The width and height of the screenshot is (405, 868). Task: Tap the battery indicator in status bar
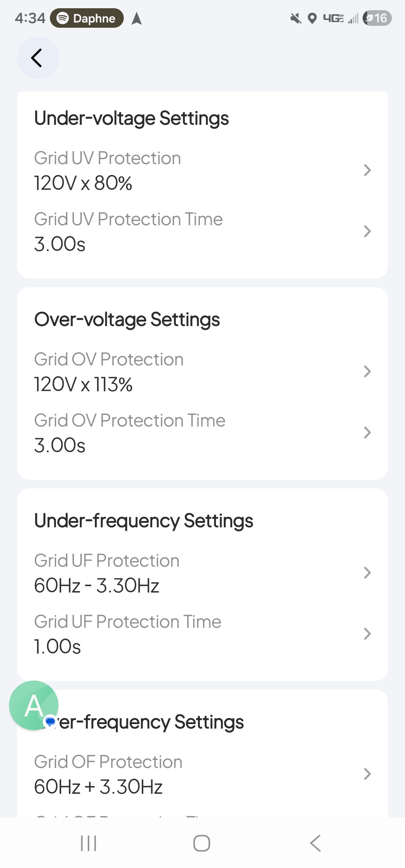pyautogui.click(x=377, y=18)
